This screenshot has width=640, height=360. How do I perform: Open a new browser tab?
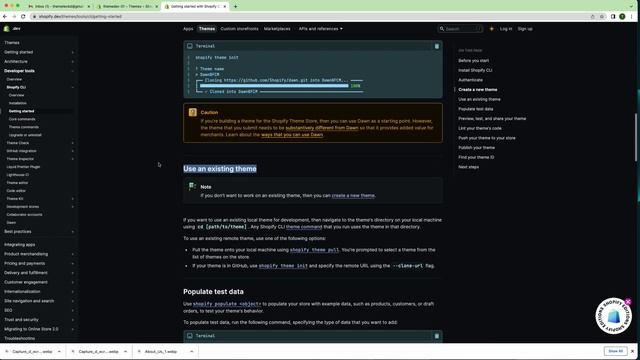(x=236, y=7)
